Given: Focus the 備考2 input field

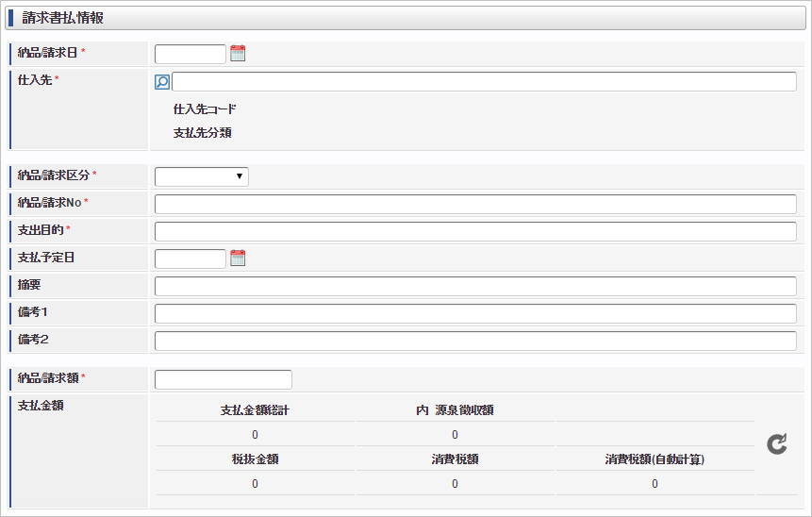Looking at the screenshot, I should [x=475, y=341].
